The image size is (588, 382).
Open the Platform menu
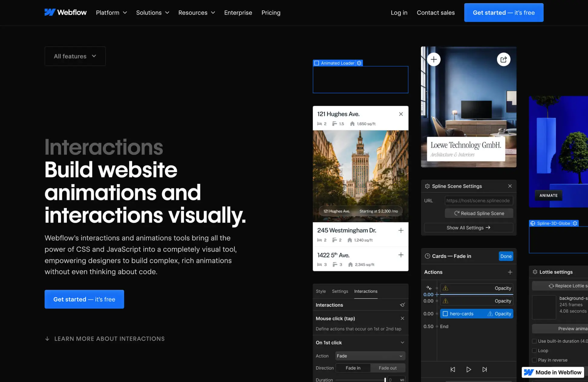pos(111,13)
